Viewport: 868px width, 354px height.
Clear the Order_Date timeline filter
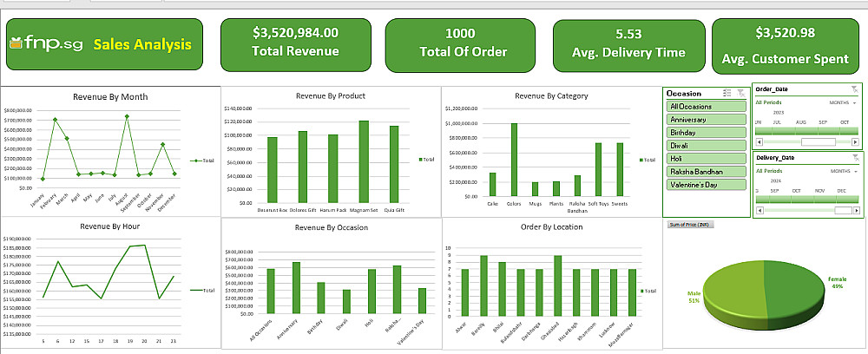tap(854, 88)
